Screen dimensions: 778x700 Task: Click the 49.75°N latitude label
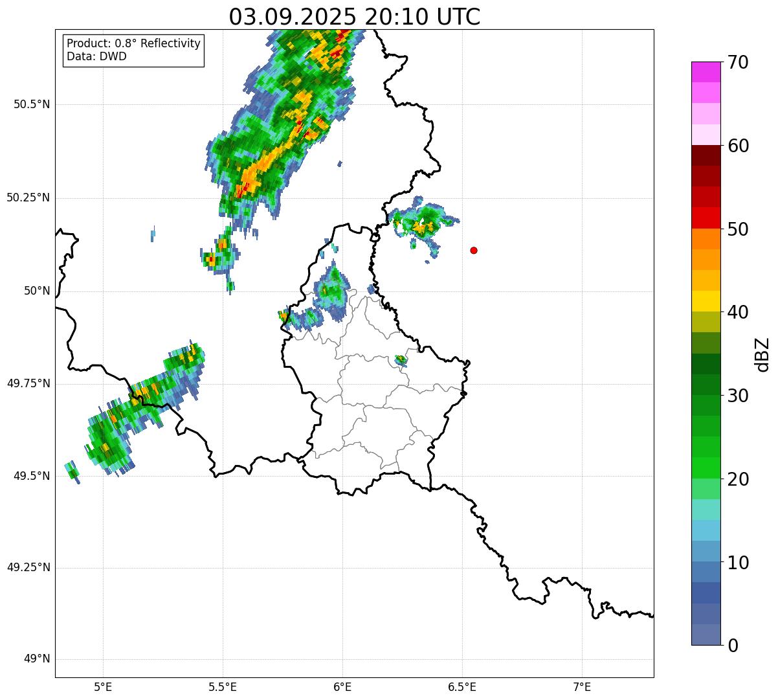click(28, 383)
